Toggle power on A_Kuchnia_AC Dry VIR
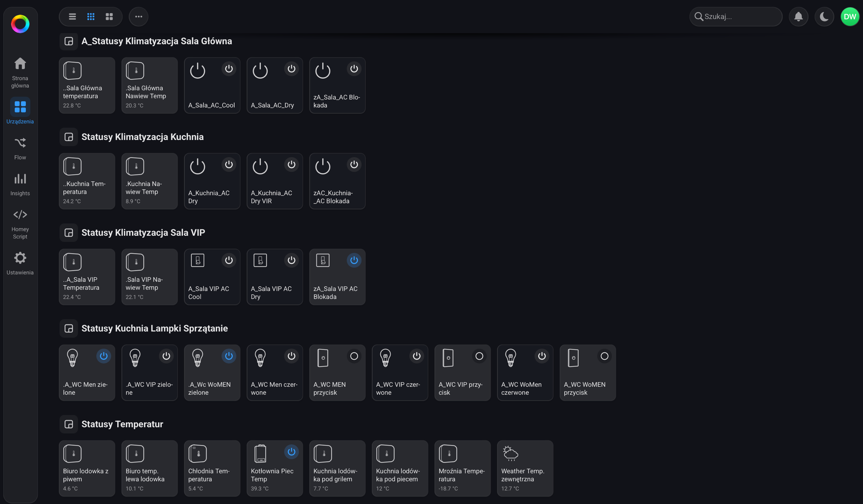The width and height of the screenshot is (863, 504). [x=292, y=165]
